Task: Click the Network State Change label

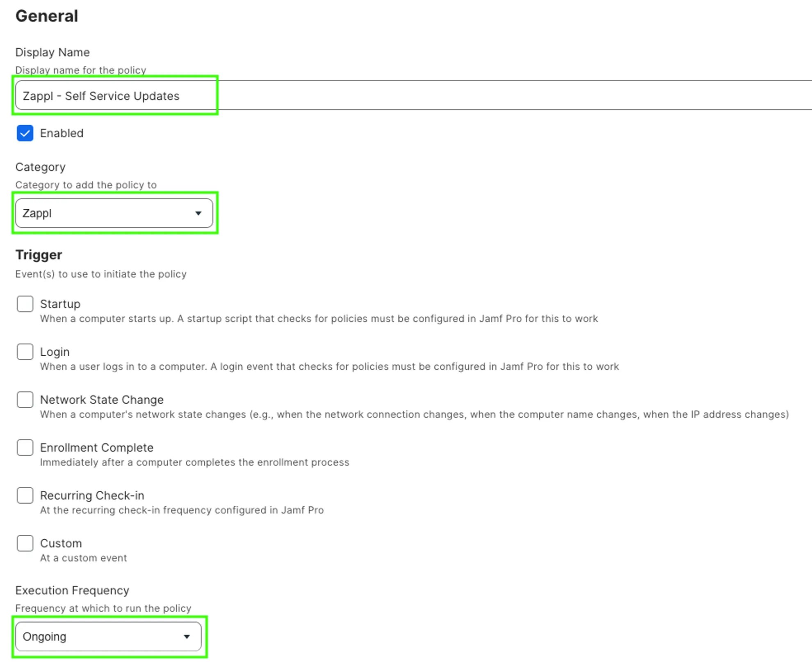Action: [102, 399]
